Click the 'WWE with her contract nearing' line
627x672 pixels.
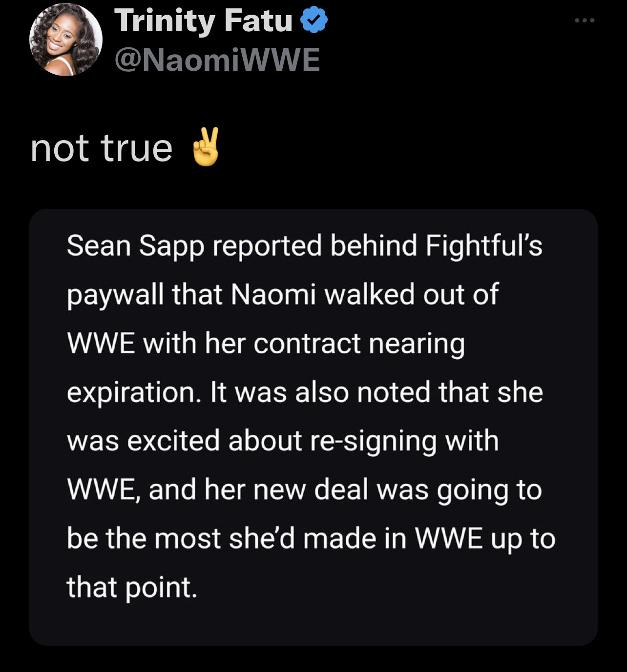tap(266, 344)
